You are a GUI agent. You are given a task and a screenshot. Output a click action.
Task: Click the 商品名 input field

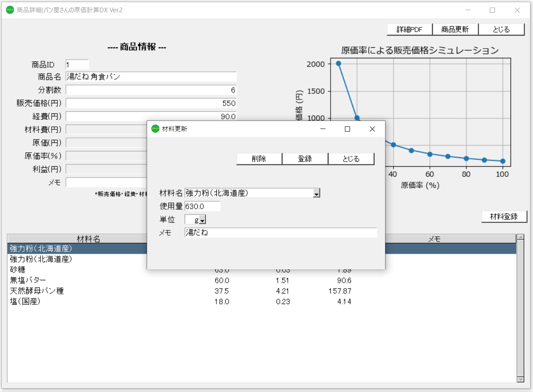(151, 77)
